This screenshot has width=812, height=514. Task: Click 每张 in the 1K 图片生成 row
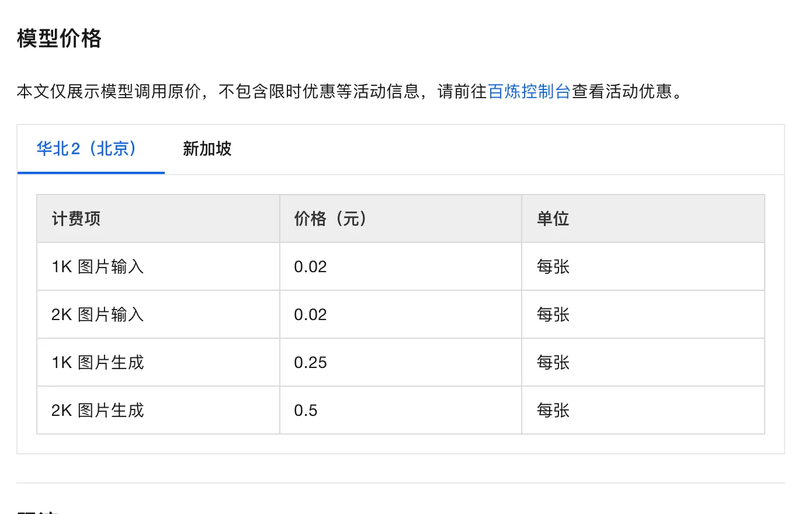click(553, 363)
